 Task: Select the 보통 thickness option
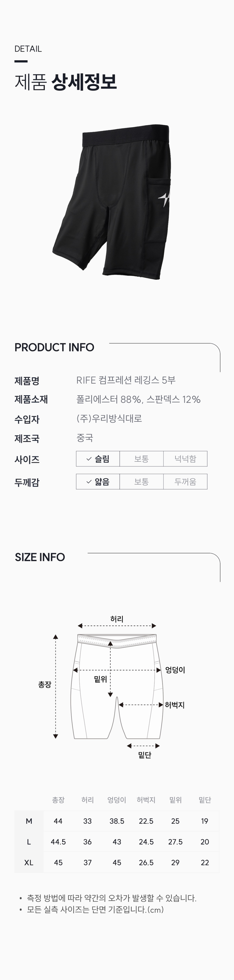[x=141, y=482]
